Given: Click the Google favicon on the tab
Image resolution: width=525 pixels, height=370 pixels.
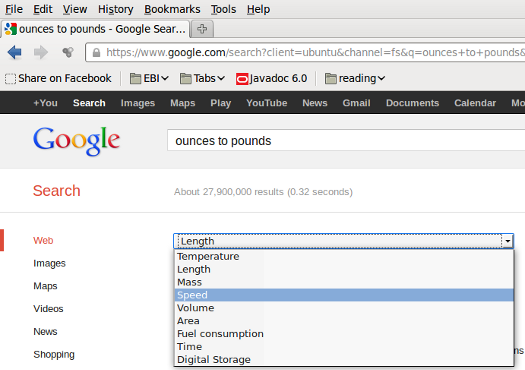Looking at the screenshot, I should (x=10, y=29).
